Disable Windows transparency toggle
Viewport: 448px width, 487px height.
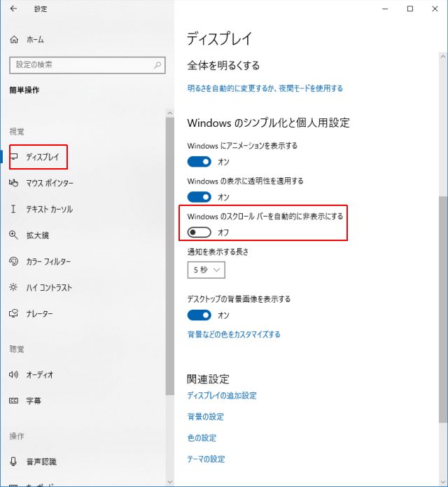pos(199,197)
